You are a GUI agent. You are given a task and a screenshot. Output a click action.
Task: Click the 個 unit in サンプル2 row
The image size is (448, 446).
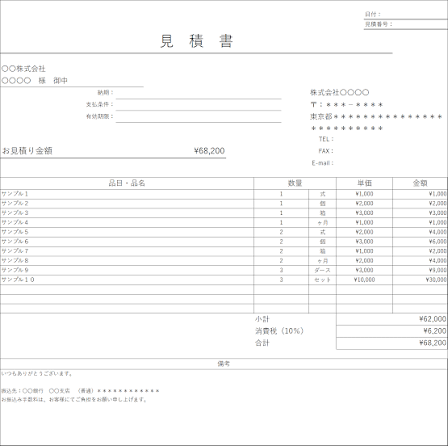322,203
